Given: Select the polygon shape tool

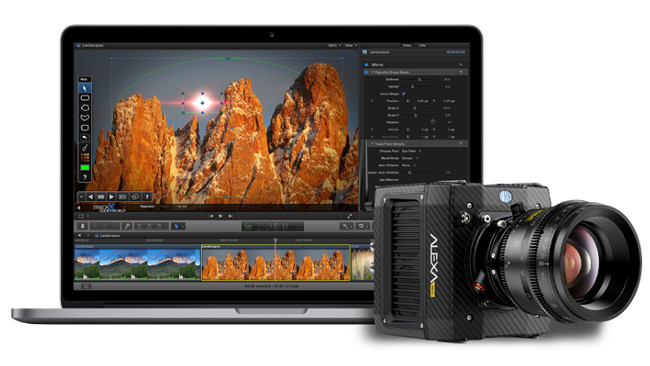Looking at the screenshot, I should tap(85, 108).
